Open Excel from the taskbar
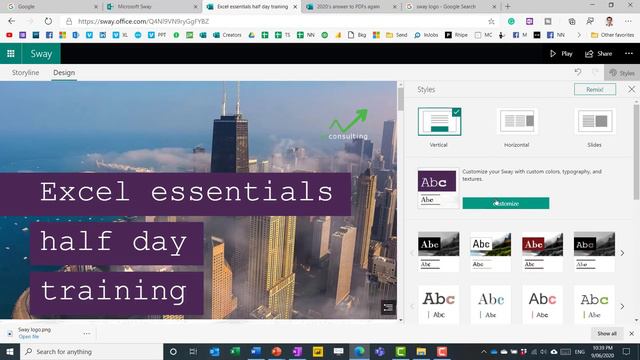Image resolution: width=640 pixels, height=360 pixels. (235, 351)
